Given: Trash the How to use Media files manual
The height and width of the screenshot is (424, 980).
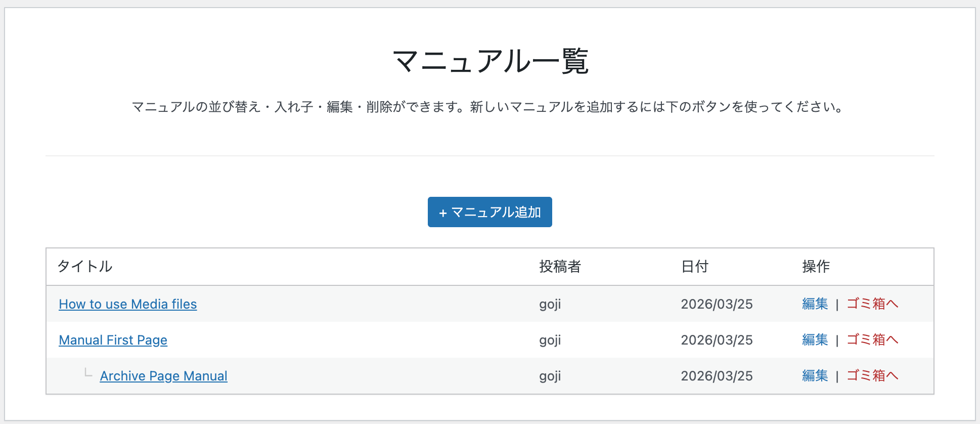Looking at the screenshot, I should pos(872,304).
